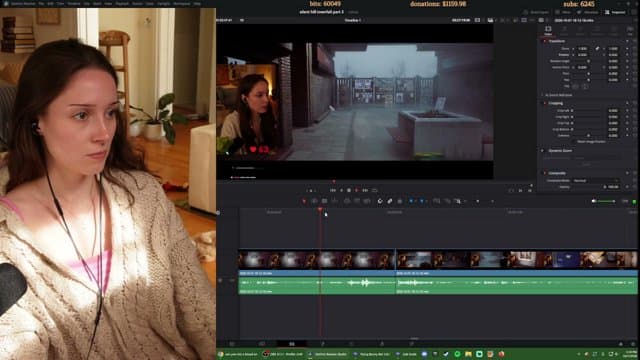The width and height of the screenshot is (640, 360).
Task: Adjust the Softness slider handle
Action: pos(588,135)
